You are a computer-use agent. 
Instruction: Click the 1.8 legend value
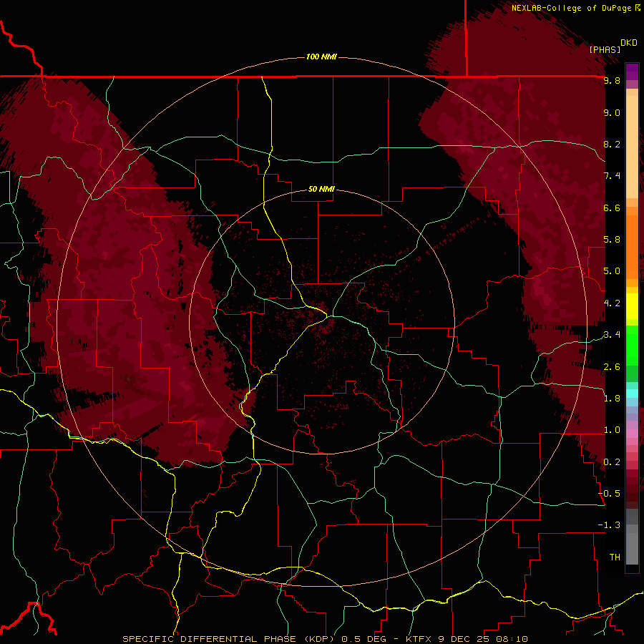point(612,399)
